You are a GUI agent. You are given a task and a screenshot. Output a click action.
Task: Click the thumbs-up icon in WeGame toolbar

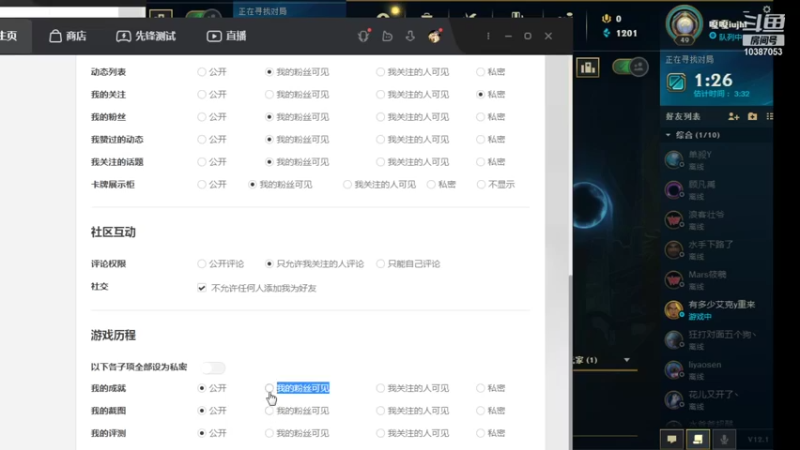pos(387,36)
